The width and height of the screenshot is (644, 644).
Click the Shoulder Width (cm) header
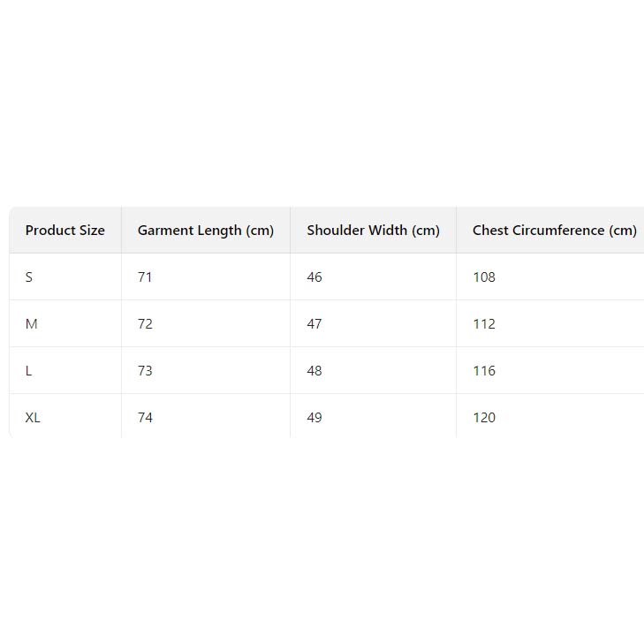pos(373,231)
